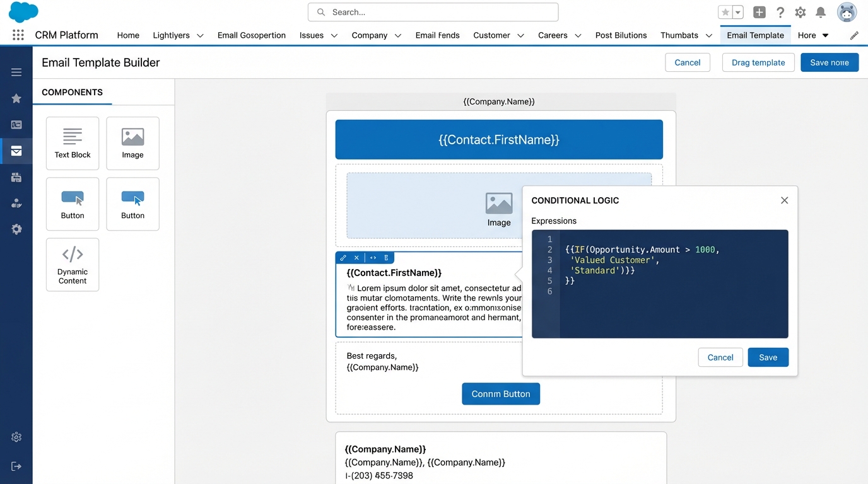Open the Customer dropdown
The image size is (868, 484).
pos(498,35)
